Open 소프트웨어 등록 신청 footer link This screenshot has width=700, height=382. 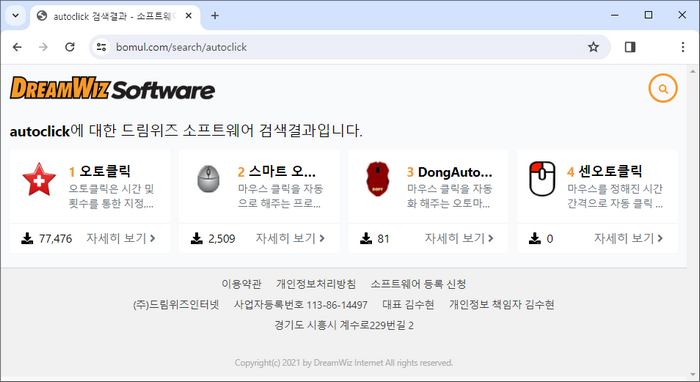pyautogui.click(x=418, y=284)
